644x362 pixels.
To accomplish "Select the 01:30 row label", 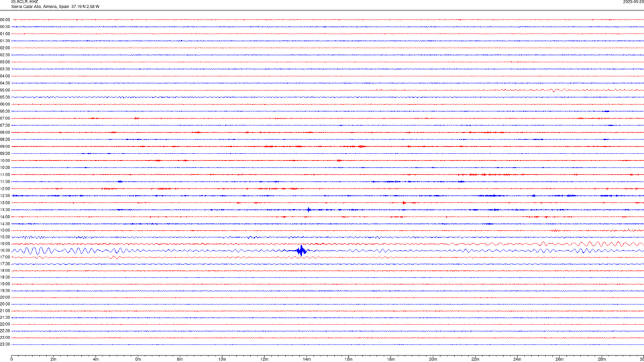I will (x=5, y=41).
